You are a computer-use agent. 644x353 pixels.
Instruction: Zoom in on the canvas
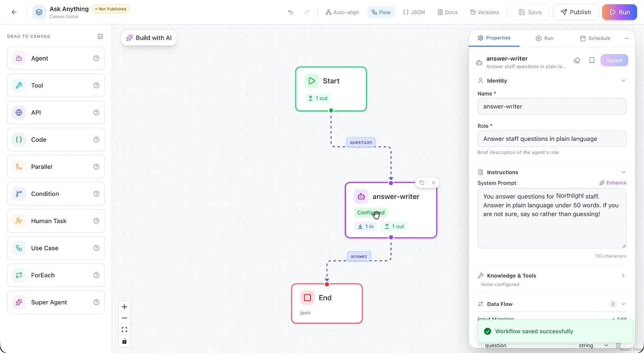coord(124,307)
